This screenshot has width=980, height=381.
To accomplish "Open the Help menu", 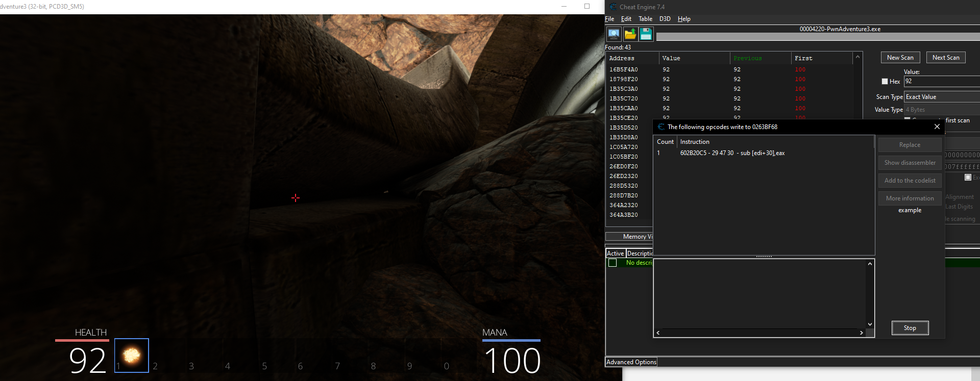I will (x=684, y=19).
